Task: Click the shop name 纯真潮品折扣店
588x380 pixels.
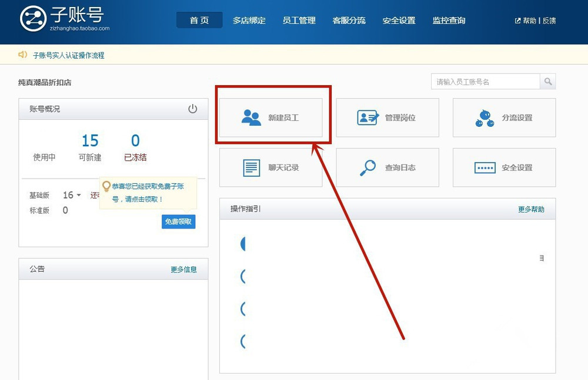Action: pyautogui.click(x=45, y=82)
